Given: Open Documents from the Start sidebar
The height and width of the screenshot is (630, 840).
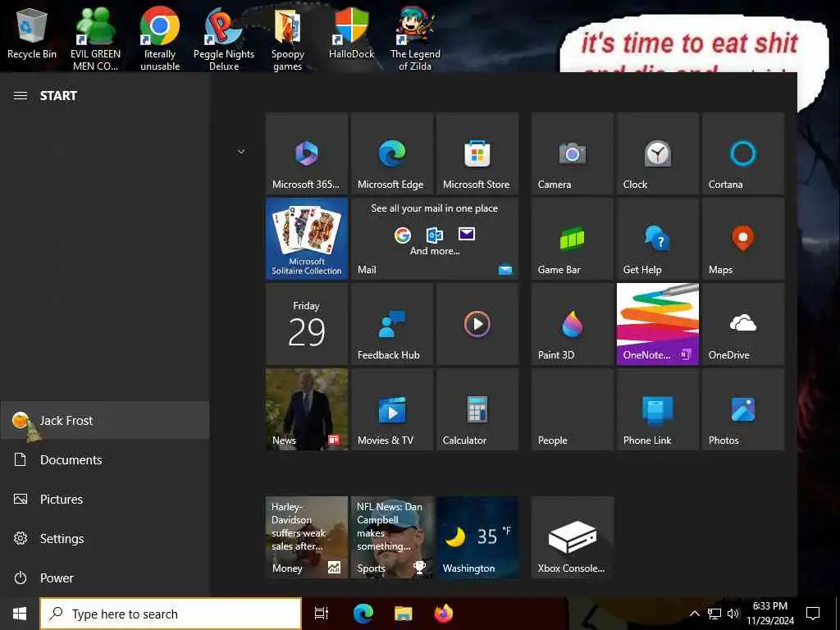Looking at the screenshot, I should 105,459.
